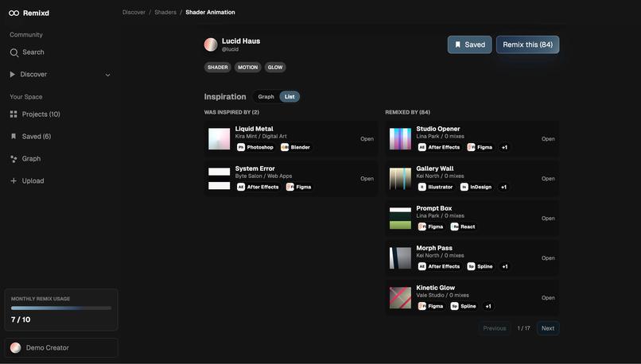Click the Graph nodes icon in sidebar
Screen dimensions: 641x364
click(x=14, y=159)
